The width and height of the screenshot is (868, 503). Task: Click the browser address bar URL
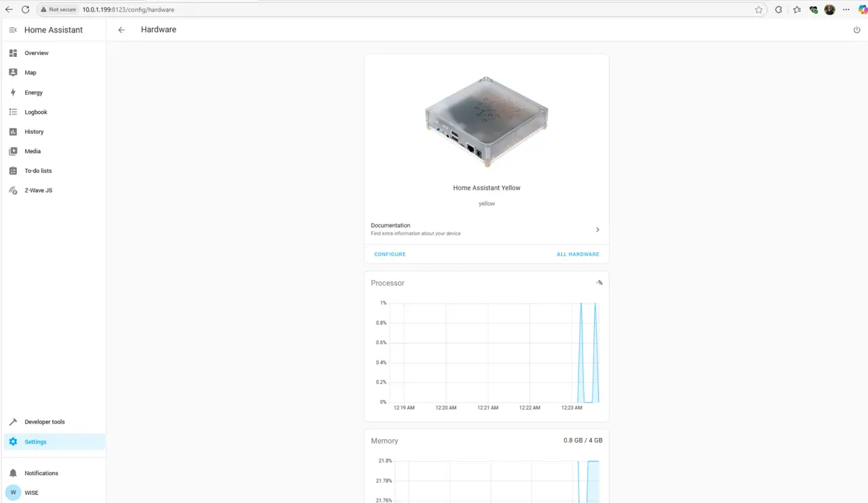click(x=128, y=9)
